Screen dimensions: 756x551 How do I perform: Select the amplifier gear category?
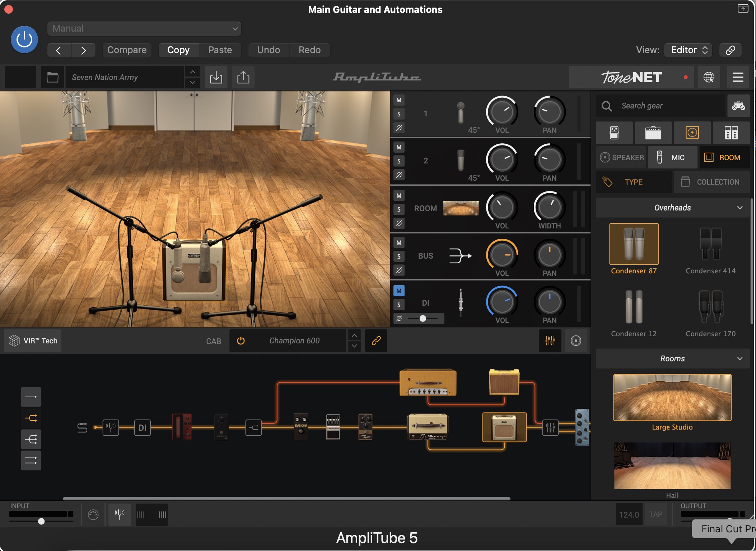click(653, 133)
